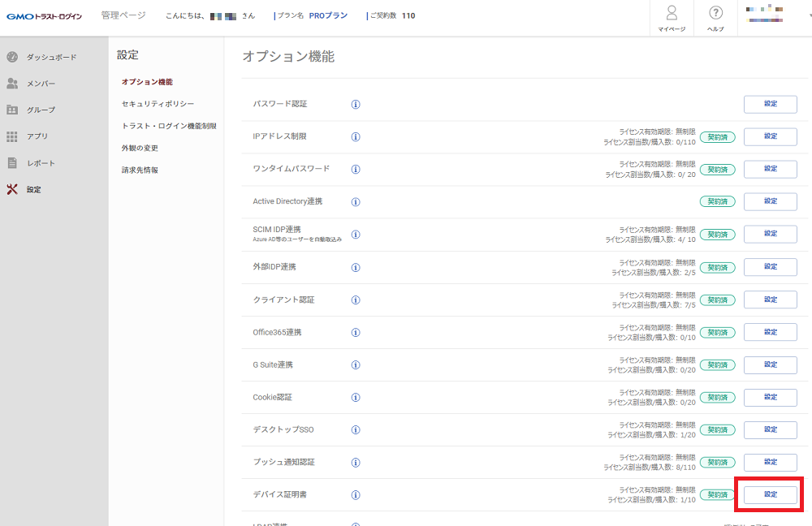Image resolution: width=812 pixels, height=526 pixels.
Task: Click the Reports document icon in sidebar
Action: pos(12,163)
